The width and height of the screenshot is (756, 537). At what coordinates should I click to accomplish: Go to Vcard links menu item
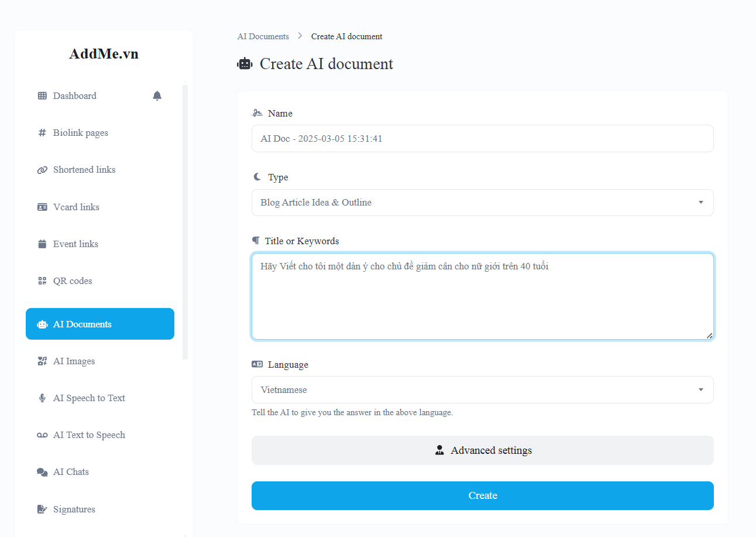click(100, 207)
